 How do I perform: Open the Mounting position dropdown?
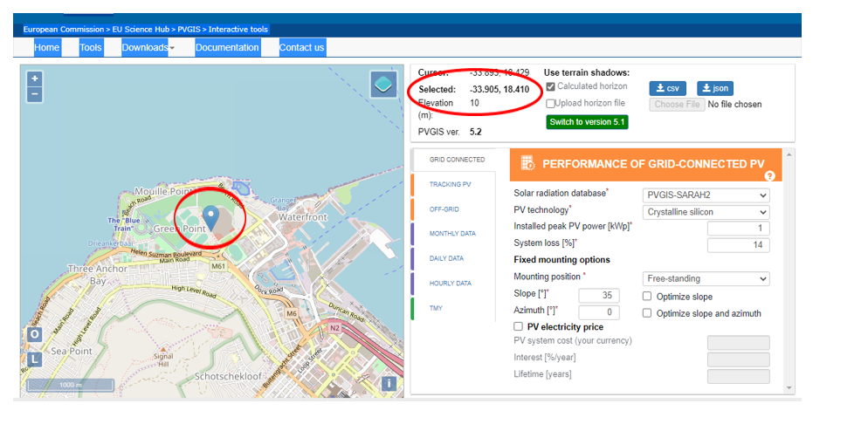click(x=706, y=278)
